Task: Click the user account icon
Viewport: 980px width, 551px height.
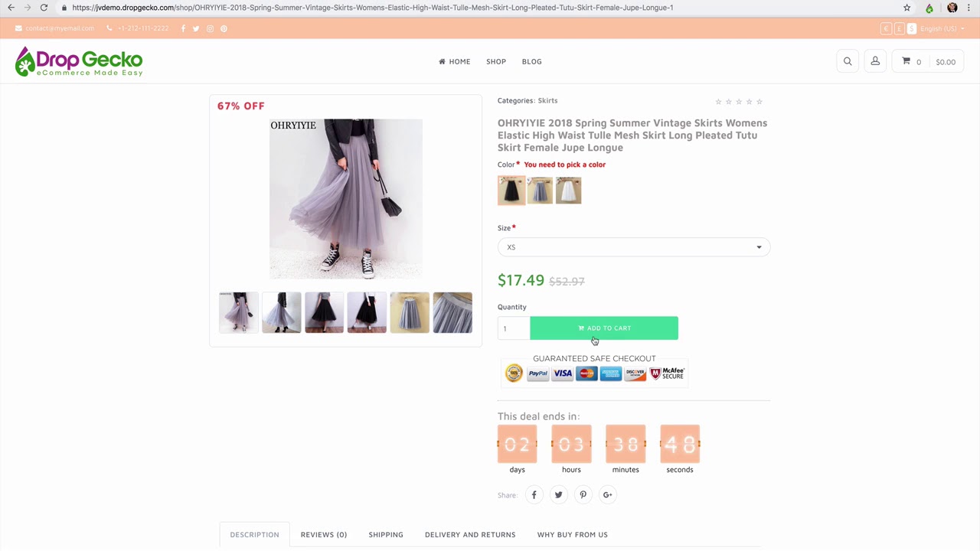Action: 875,61
